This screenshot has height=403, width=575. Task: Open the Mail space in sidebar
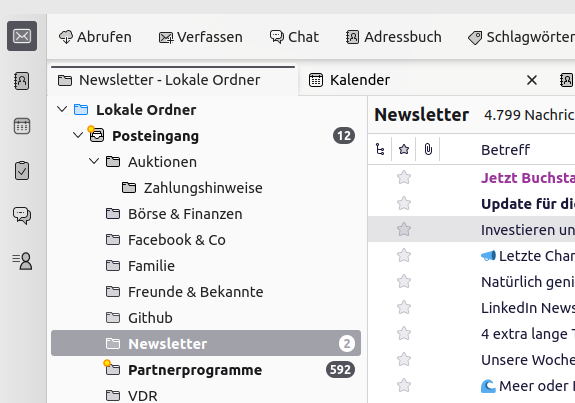(x=22, y=36)
